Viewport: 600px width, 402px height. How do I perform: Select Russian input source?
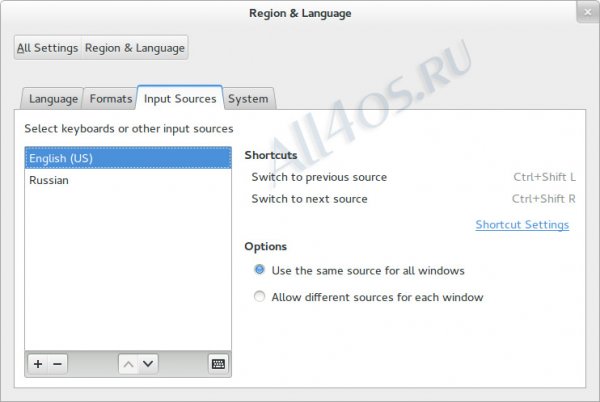[x=128, y=180]
